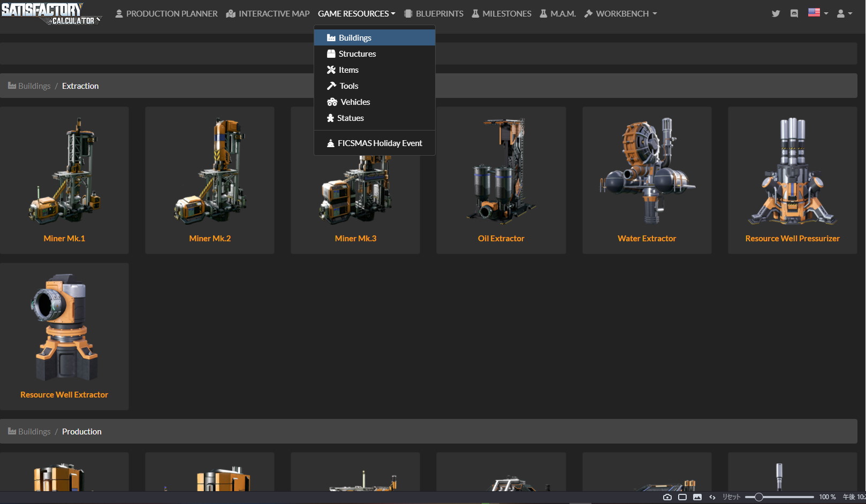Open the Oil Extractor building image
Image resolution: width=866 pixels, height=504 pixels.
coord(501,171)
